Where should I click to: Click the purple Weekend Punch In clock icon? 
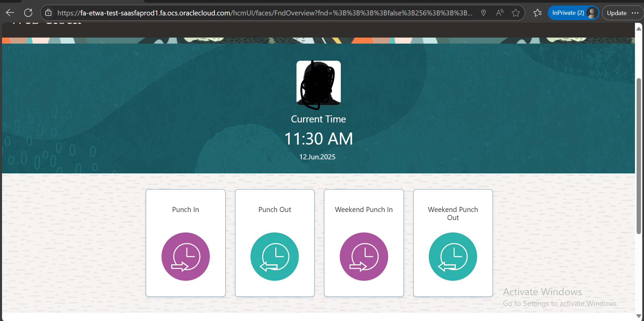364,257
